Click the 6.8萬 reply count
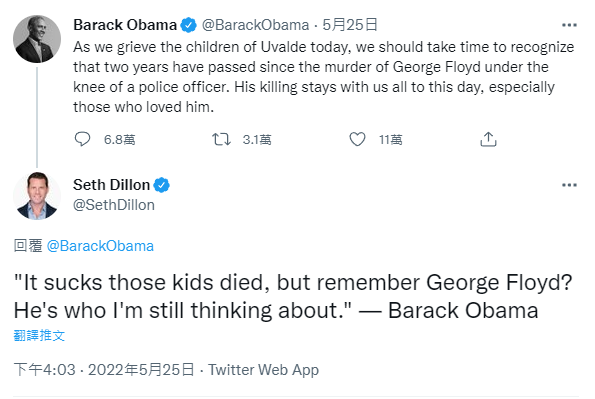Viewport: 595px width, 399px height. click(x=120, y=140)
